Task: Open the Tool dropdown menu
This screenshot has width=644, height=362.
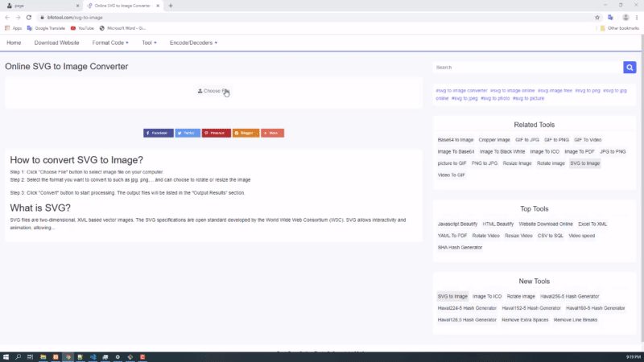Action: tap(149, 43)
